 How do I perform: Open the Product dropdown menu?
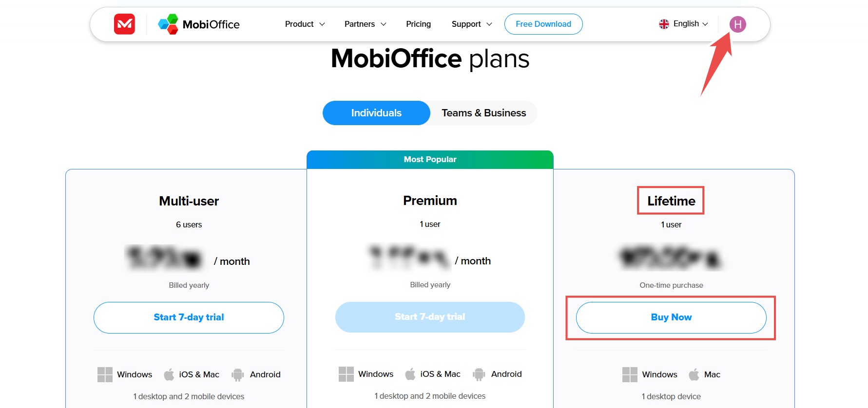tap(304, 24)
